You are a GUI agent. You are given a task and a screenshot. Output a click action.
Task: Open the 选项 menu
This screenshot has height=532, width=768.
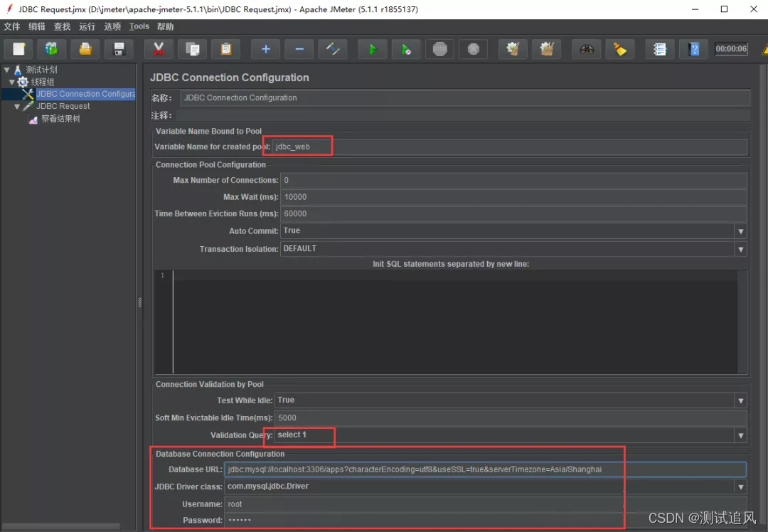click(112, 26)
